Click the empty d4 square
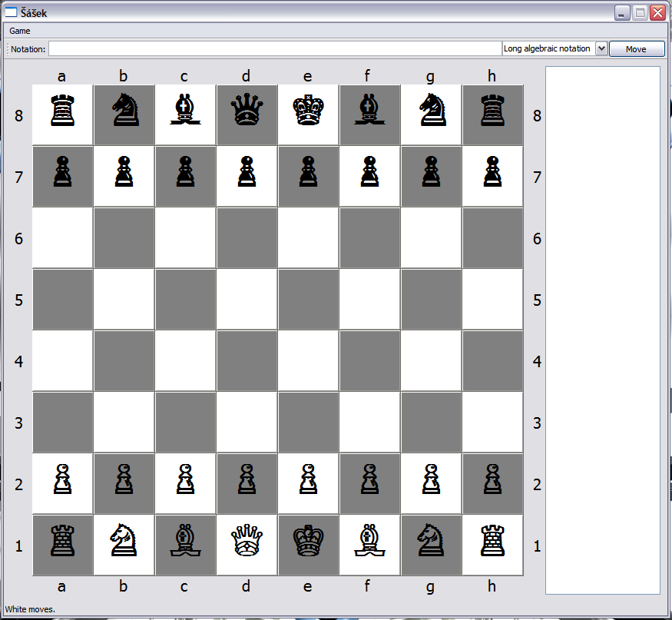 point(247,360)
